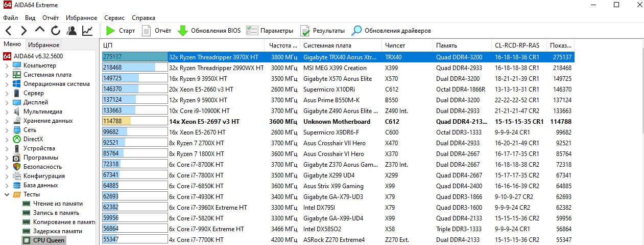
Task: Select the База данных icon in tree
Action: [x=17, y=185]
